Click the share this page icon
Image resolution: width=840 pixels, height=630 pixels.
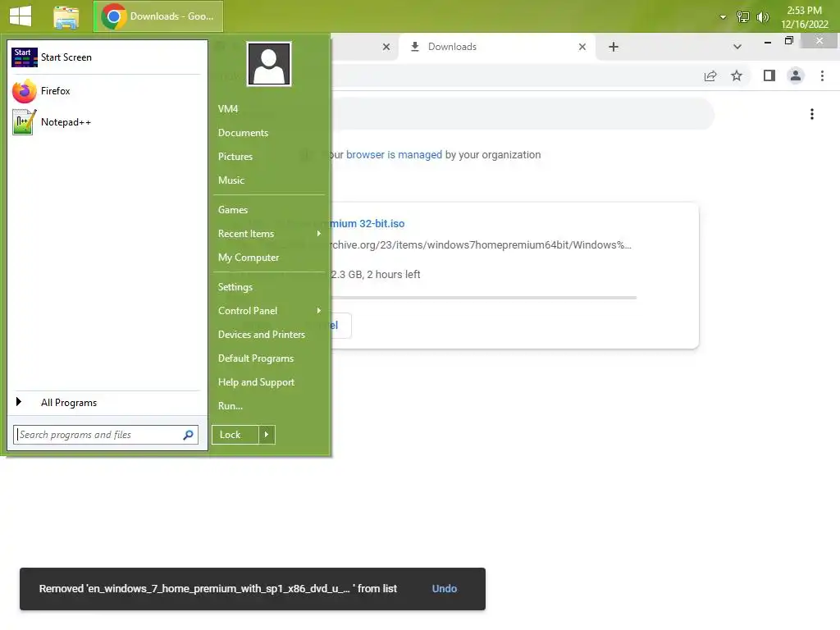(x=710, y=76)
